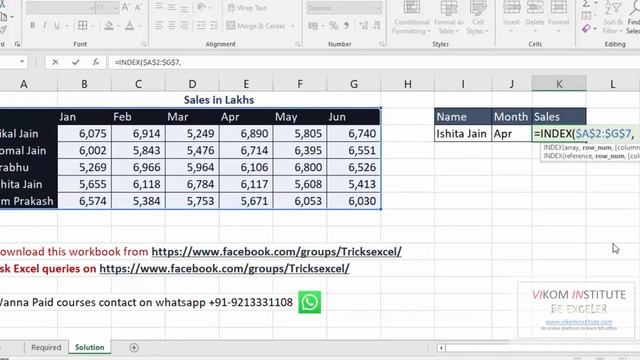This screenshot has height=360, width=640.
Task: Apply Percent Style
Action: [x=333, y=26]
